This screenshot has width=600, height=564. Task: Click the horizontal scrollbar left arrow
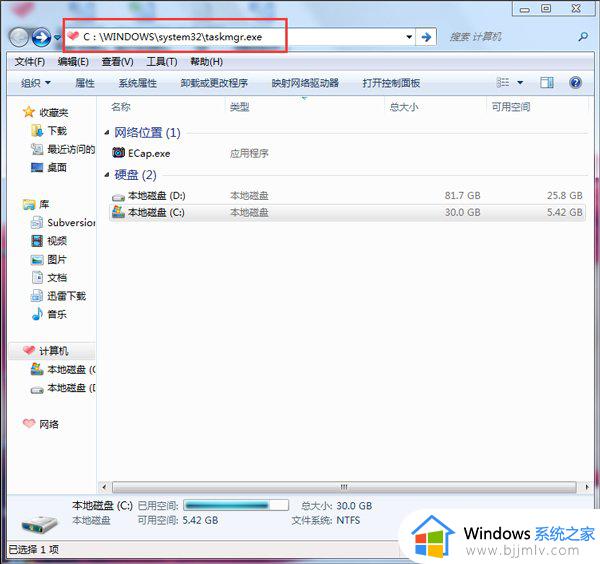pyautogui.click(x=104, y=487)
